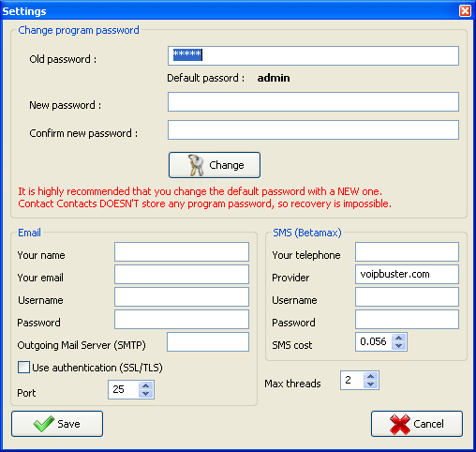The image size is (476, 452).
Task: Focus the Old password field
Action: (x=313, y=56)
